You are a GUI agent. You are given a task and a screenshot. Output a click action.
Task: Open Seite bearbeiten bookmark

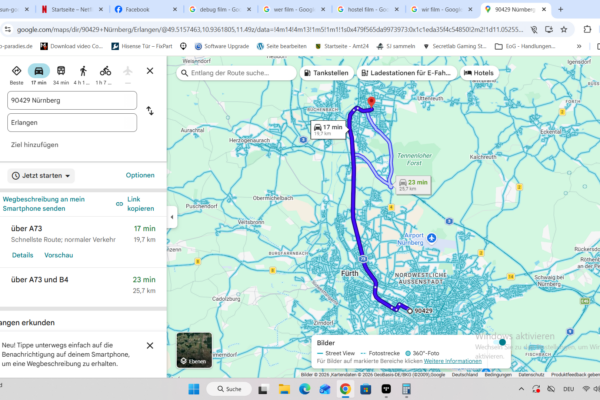coord(282,46)
